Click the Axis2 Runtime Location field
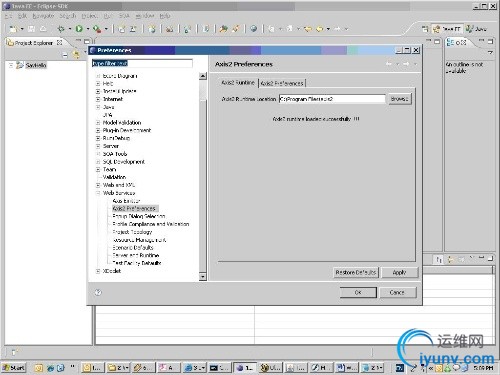The image size is (500, 375). 332,99
